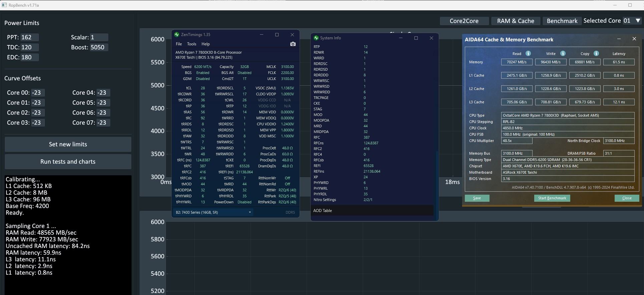The image size is (644, 295).
Task: Click the Core 02 offset field
Action: coord(38,113)
